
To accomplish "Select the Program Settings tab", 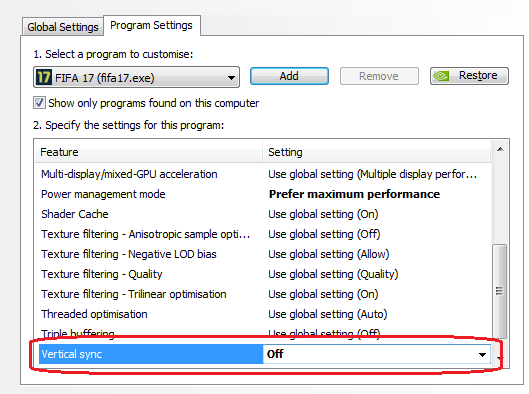I will click(x=151, y=25).
